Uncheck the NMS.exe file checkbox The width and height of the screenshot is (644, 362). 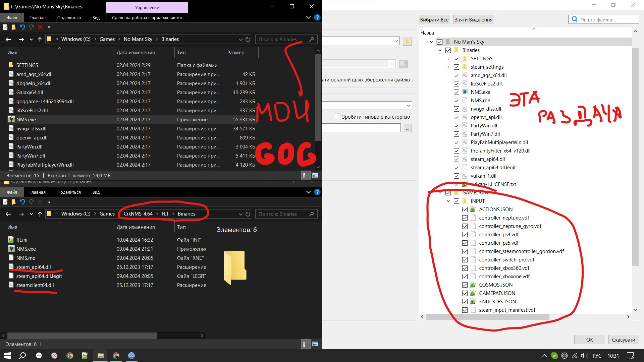(x=457, y=92)
